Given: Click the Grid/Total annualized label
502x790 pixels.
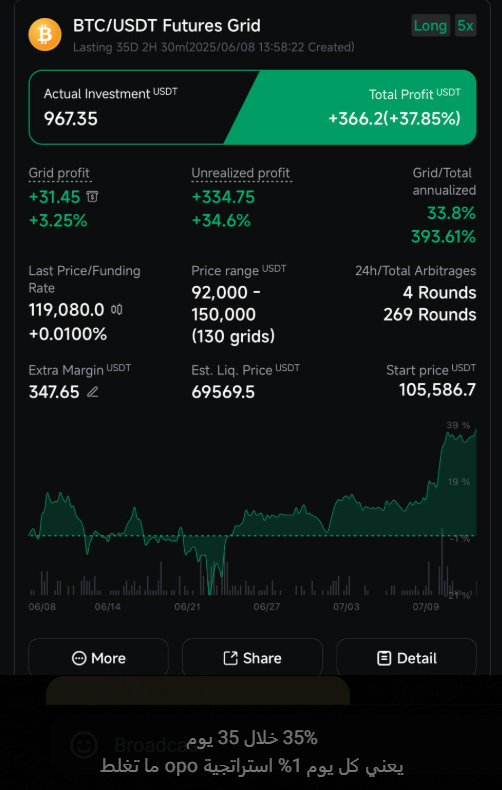Looking at the screenshot, I should click(x=444, y=181).
